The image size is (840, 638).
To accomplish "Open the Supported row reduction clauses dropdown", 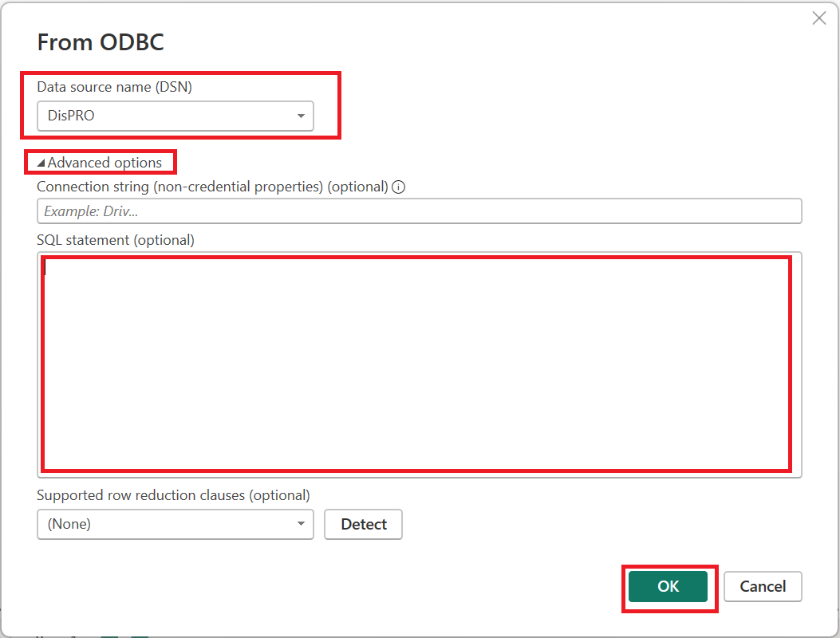I will coord(175,524).
